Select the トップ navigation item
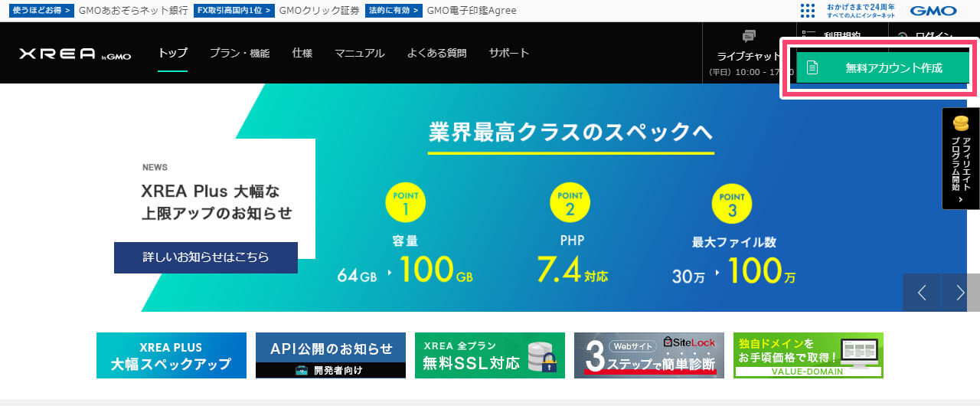980x406 pixels. pyautogui.click(x=172, y=53)
